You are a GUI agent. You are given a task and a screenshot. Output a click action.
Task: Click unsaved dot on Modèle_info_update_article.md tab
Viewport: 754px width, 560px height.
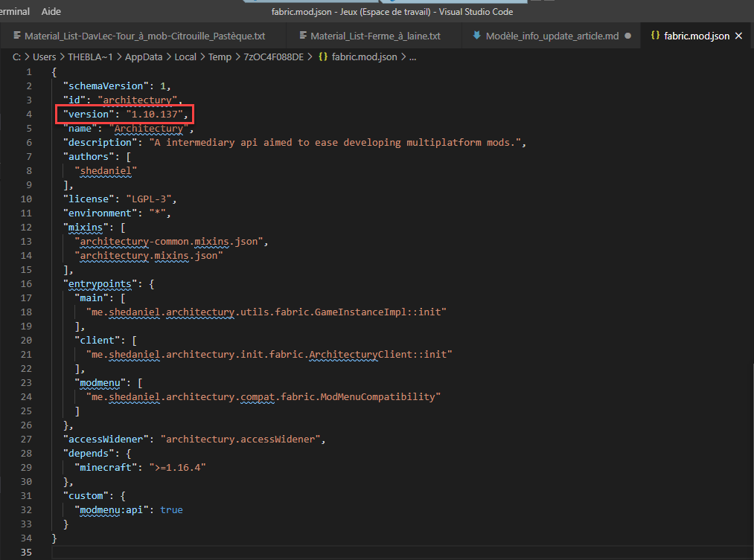pyautogui.click(x=627, y=36)
